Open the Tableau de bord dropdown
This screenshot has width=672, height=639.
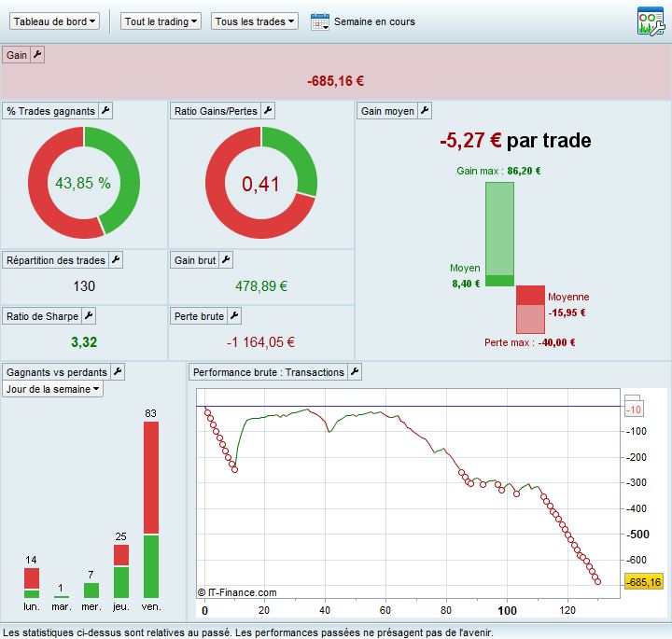click(54, 21)
